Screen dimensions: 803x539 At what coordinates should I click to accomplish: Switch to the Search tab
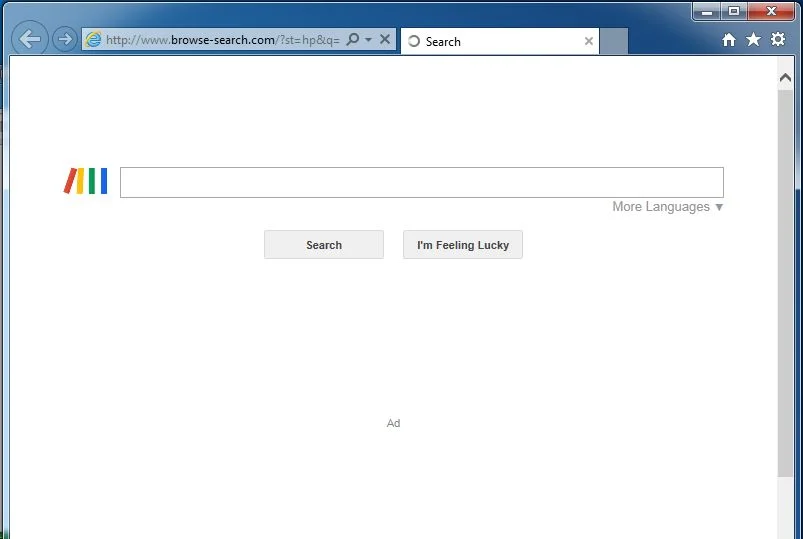click(x=499, y=42)
